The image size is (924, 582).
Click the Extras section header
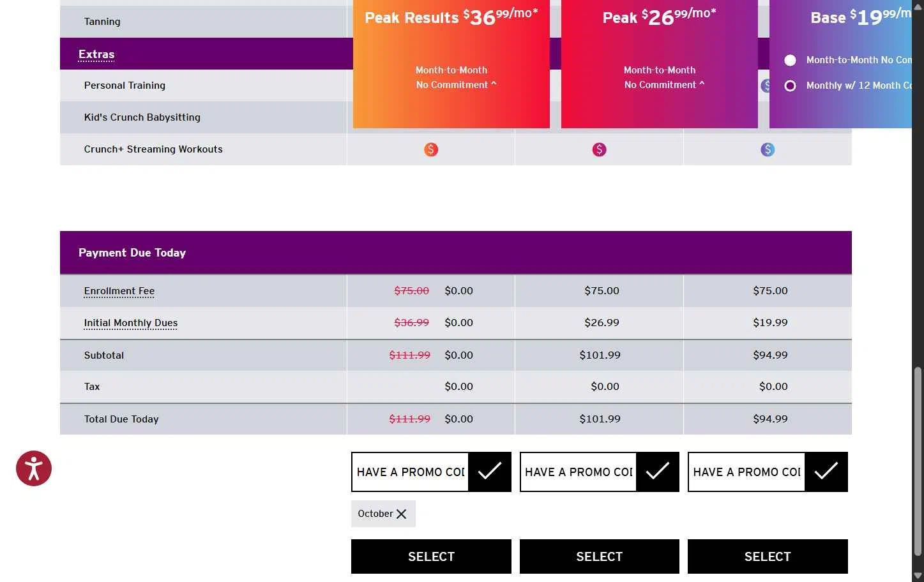[96, 54]
